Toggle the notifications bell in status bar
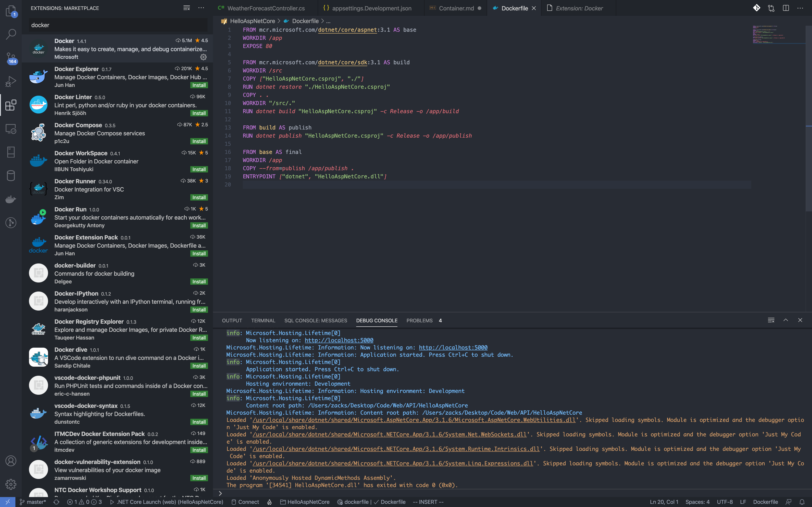 coord(802,502)
